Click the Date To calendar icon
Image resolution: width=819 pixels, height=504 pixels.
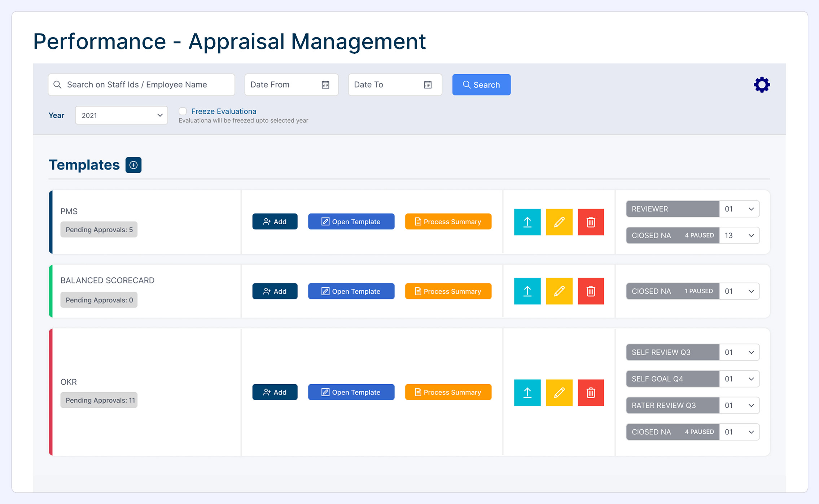428,85
